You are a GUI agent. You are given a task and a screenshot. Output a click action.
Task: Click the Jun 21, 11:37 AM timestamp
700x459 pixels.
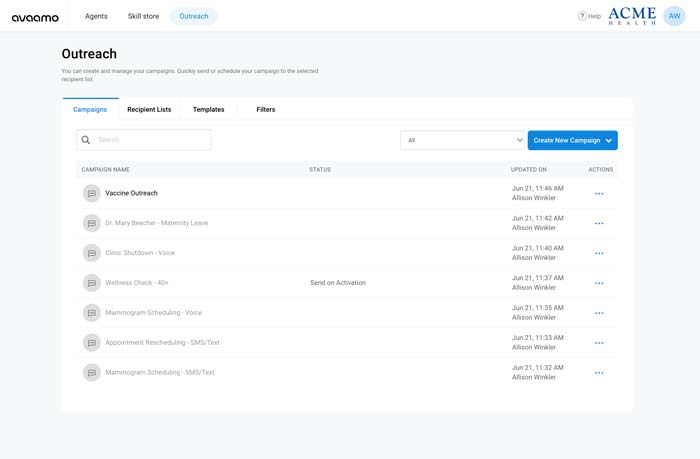(x=538, y=278)
